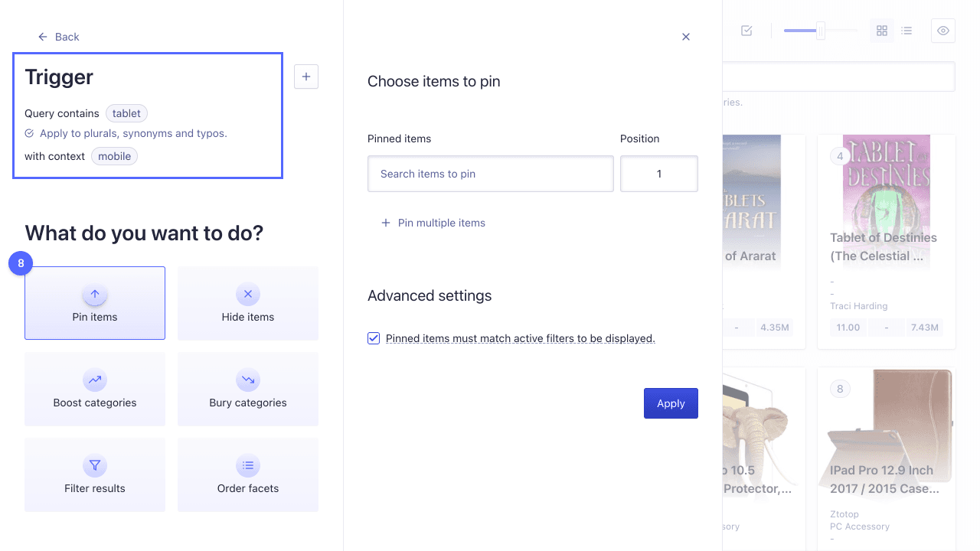
Task: Select the Pin items action
Action: click(x=95, y=303)
